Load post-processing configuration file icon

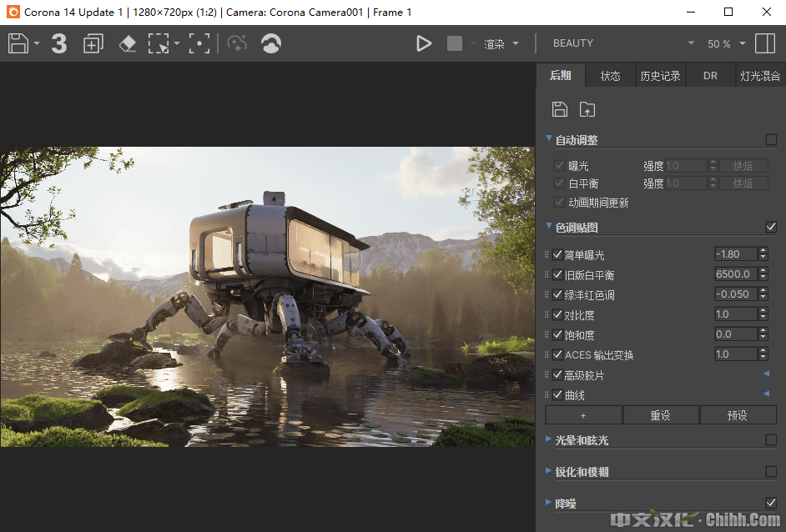point(587,109)
